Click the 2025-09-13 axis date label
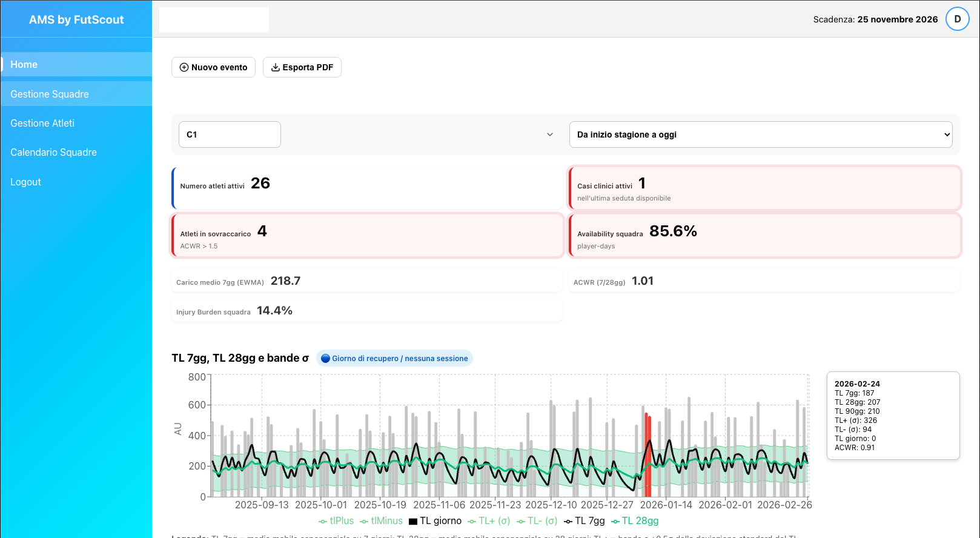 [262, 505]
